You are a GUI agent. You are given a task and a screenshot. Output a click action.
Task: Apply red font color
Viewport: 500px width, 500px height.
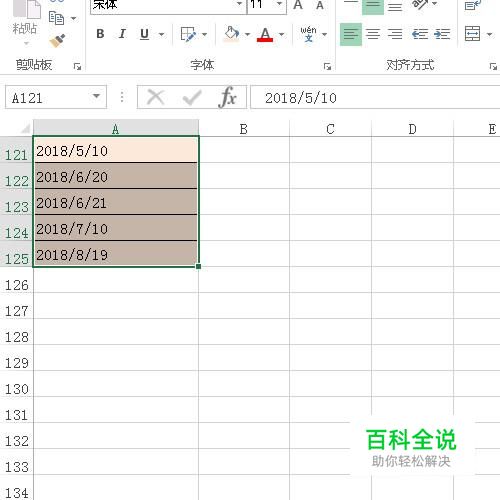265,34
